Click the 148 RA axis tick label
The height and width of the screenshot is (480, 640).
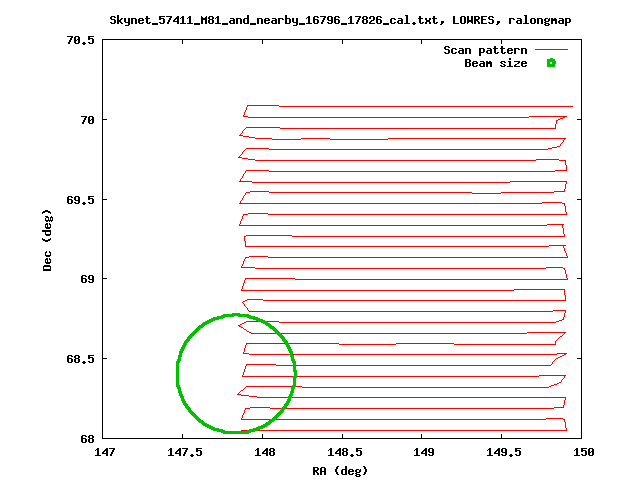click(265, 452)
